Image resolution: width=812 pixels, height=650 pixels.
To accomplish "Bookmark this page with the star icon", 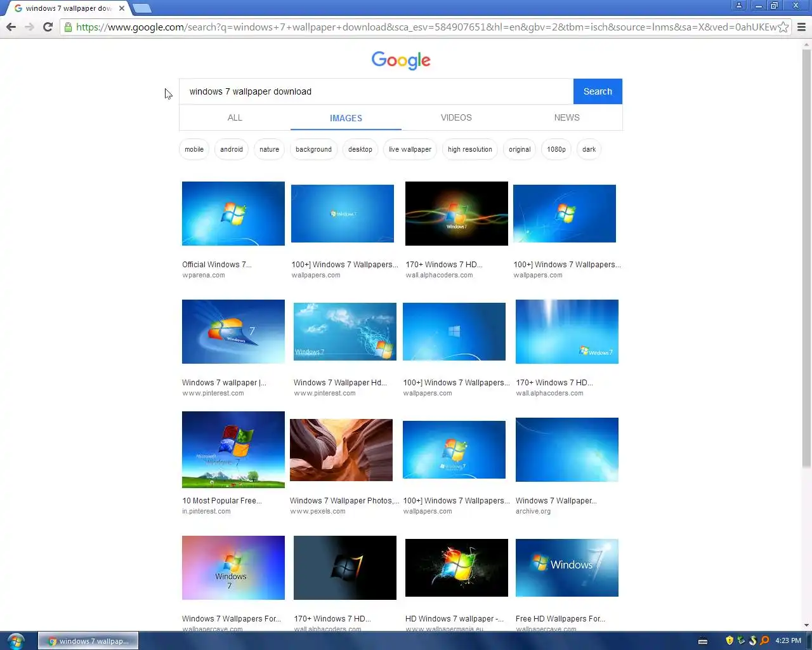I will click(x=783, y=27).
